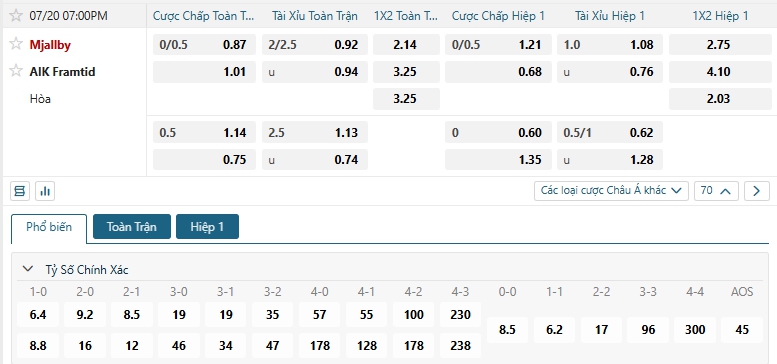Screen dimensions: 777x364
Task: Open Các loại cược Châu Á khác dropdown
Action: coord(611,191)
